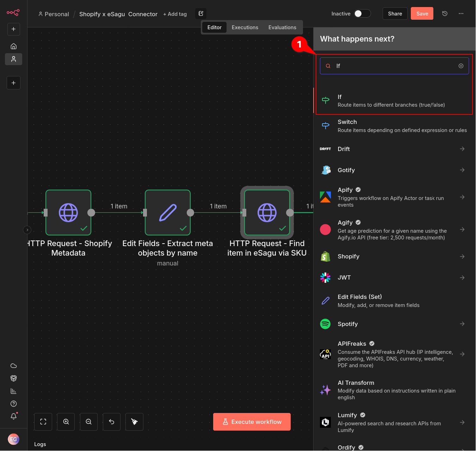Expand the Lumify node actions arrow
This screenshot has width=476, height=451.
(462, 422)
